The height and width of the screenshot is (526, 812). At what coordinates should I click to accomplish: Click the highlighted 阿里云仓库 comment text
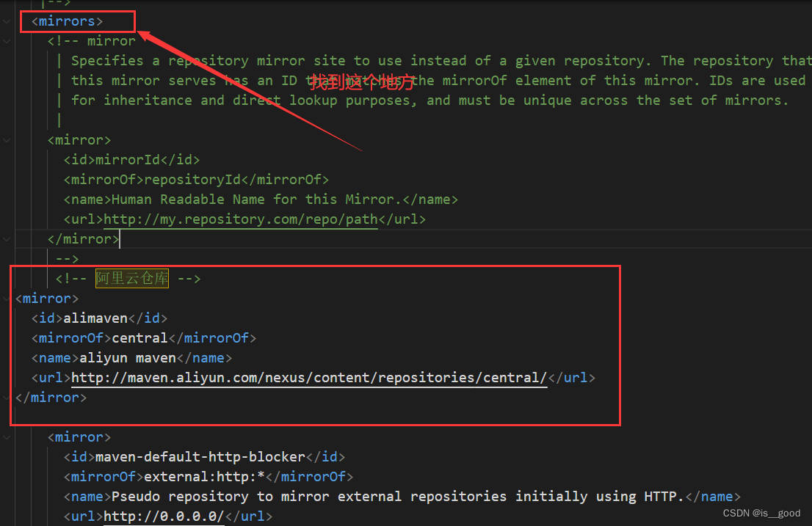point(132,278)
